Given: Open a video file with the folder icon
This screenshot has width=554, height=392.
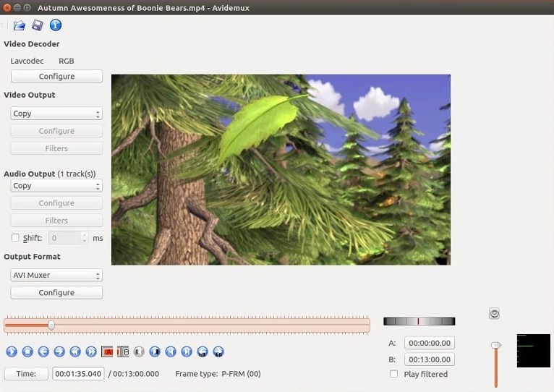Looking at the screenshot, I should [19, 25].
